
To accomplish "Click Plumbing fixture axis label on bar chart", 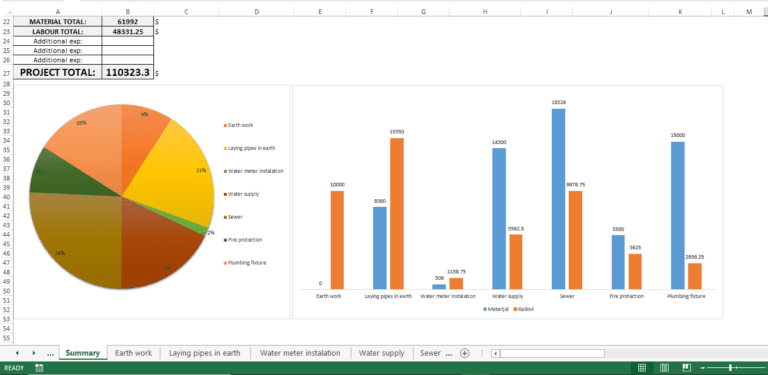I will tap(686, 297).
